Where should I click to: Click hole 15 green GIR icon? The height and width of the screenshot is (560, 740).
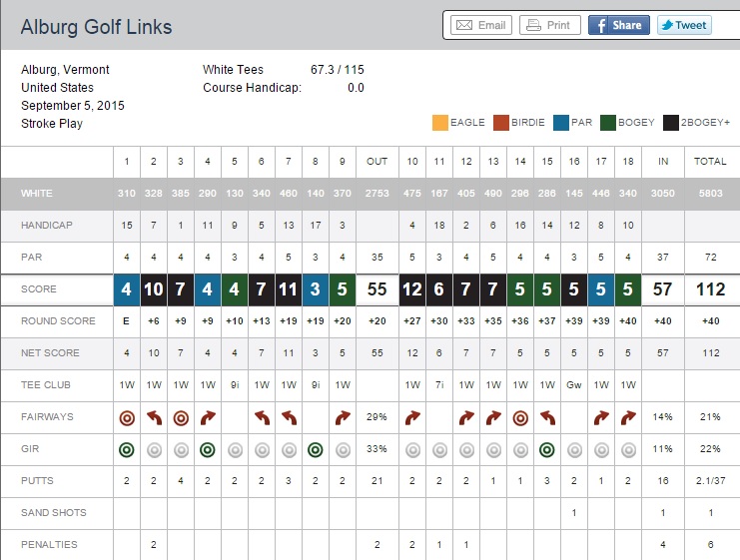[x=546, y=450]
